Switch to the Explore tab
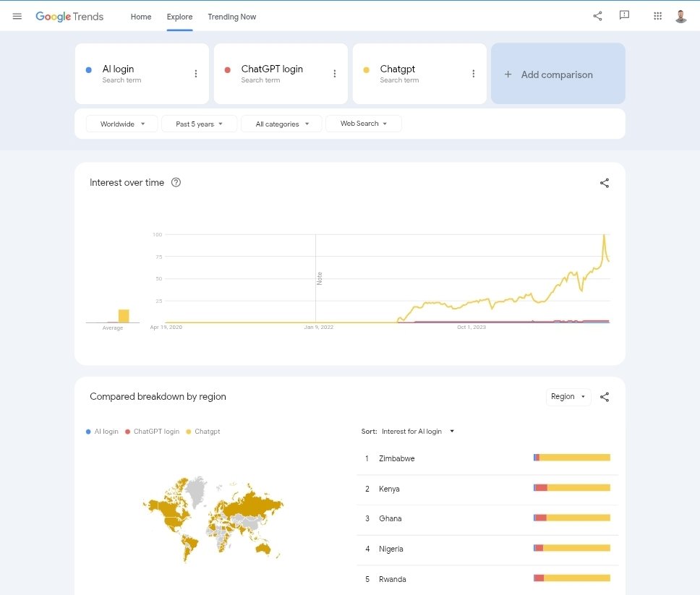700x595 pixels. pos(179,17)
